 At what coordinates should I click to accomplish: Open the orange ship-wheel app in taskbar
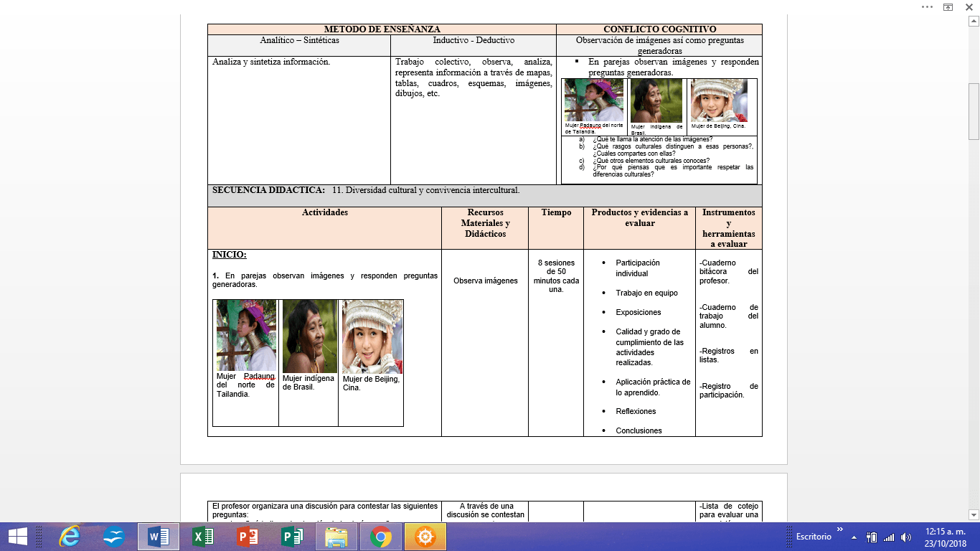(425, 536)
